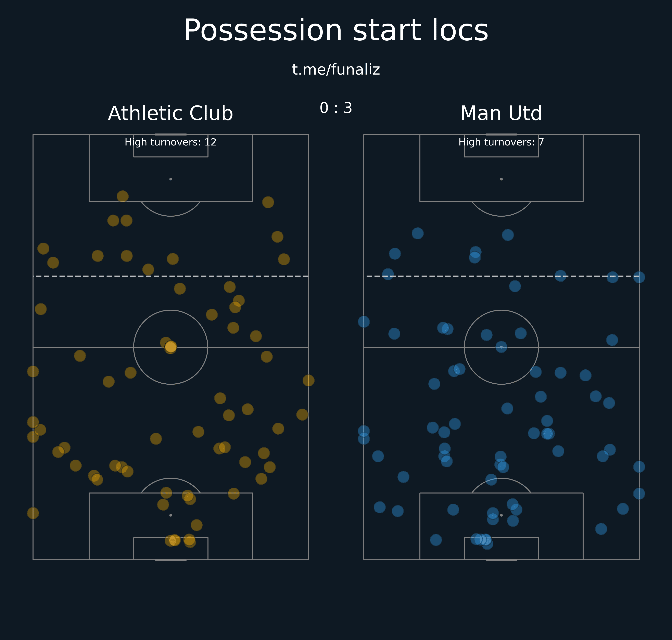
Task: Select the Man Utd team heading
Action: click(501, 113)
